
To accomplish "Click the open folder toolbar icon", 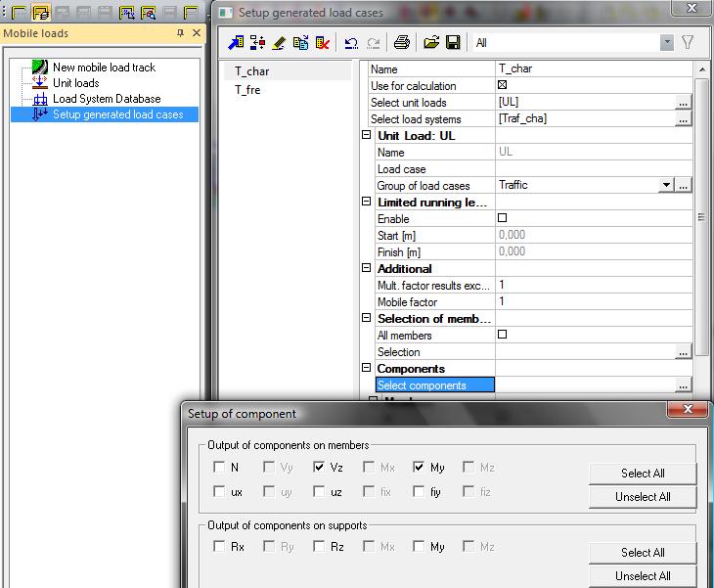I will coord(431,43).
